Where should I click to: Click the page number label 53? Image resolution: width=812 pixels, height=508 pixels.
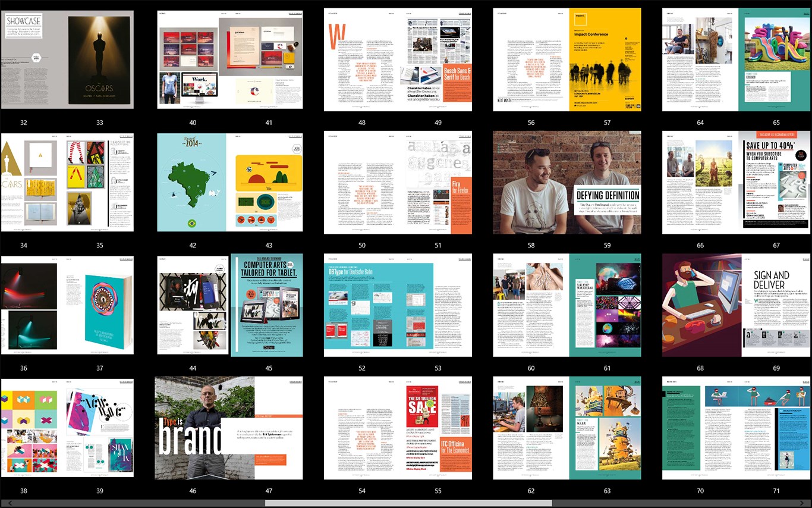[438, 369]
